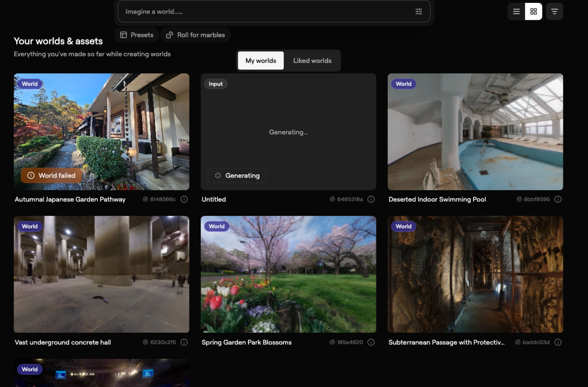The height and width of the screenshot is (387, 588).
Task: Show info for Deserted Indoor Swimming Pool
Action: coord(558,199)
